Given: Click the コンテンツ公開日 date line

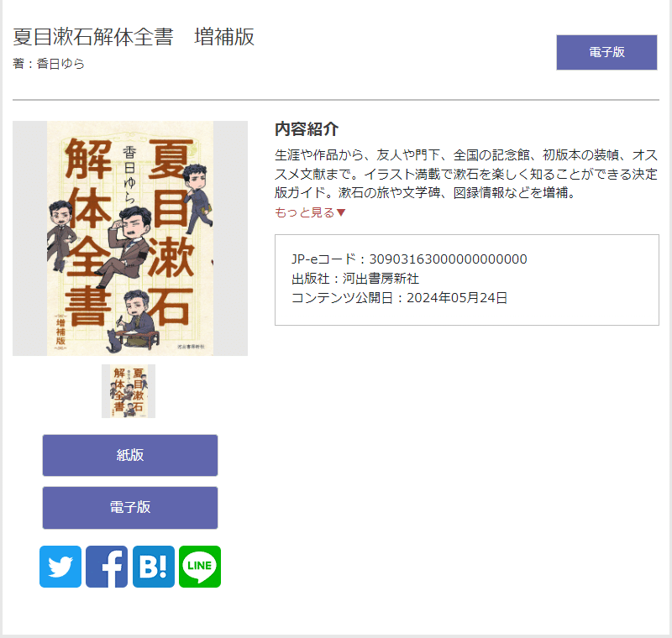Looking at the screenshot, I should 399,298.
